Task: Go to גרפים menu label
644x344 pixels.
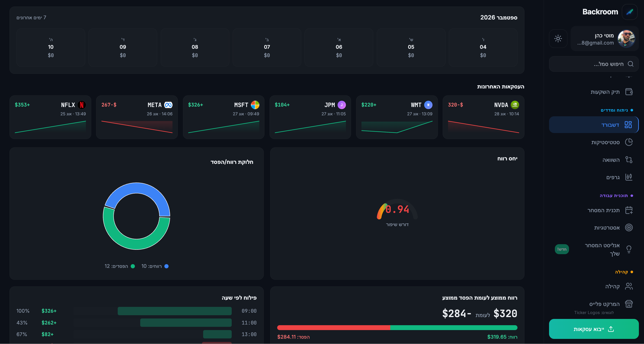Action: tap(613, 177)
